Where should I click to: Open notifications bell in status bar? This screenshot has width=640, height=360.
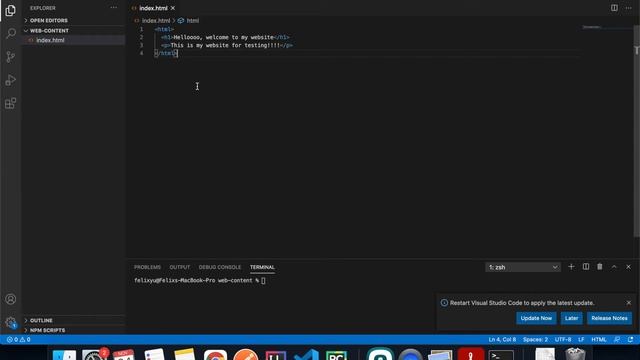pos(631,340)
